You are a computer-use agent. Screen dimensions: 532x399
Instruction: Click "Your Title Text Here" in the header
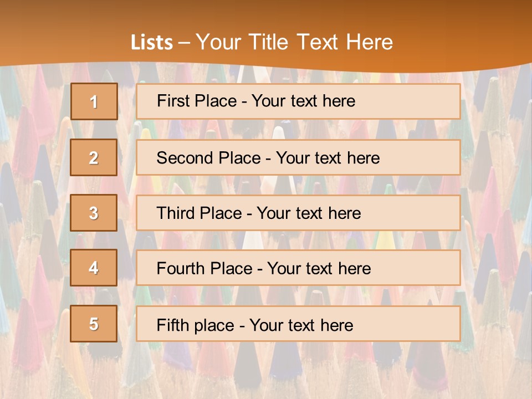(x=294, y=43)
